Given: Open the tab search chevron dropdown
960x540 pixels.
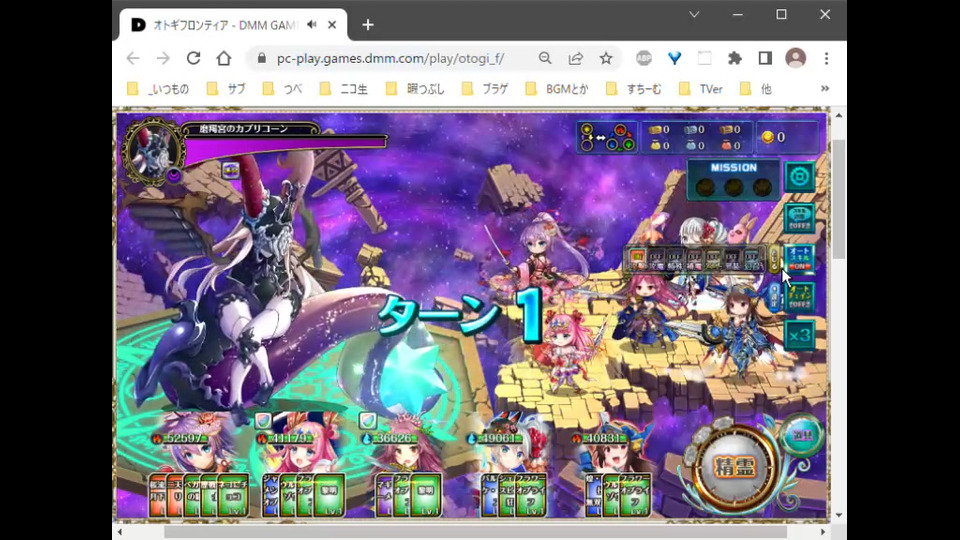Looking at the screenshot, I should pyautogui.click(x=694, y=14).
